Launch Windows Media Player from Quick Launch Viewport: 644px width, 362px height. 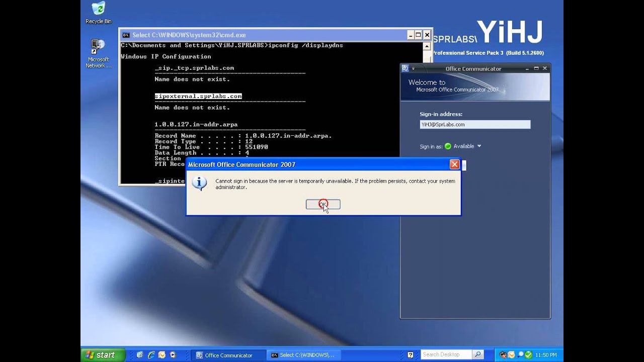pyautogui.click(x=173, y=355)
